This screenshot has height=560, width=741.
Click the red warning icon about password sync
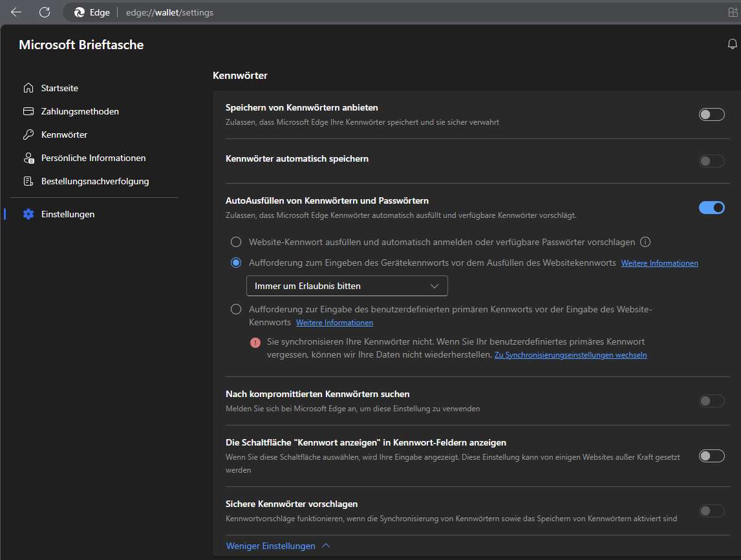pyautogui.click(x=255, y=343)
